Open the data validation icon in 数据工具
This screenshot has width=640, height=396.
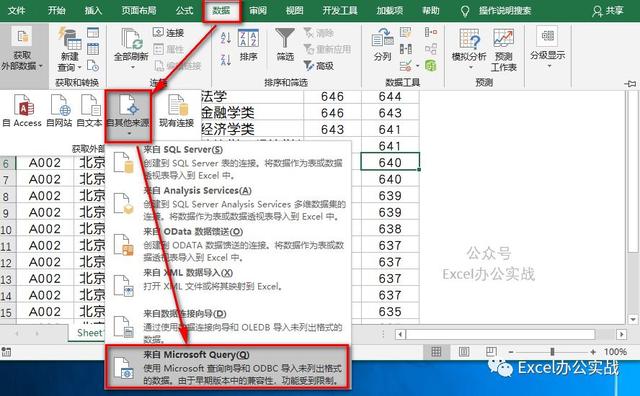click(x=407, y=65)
